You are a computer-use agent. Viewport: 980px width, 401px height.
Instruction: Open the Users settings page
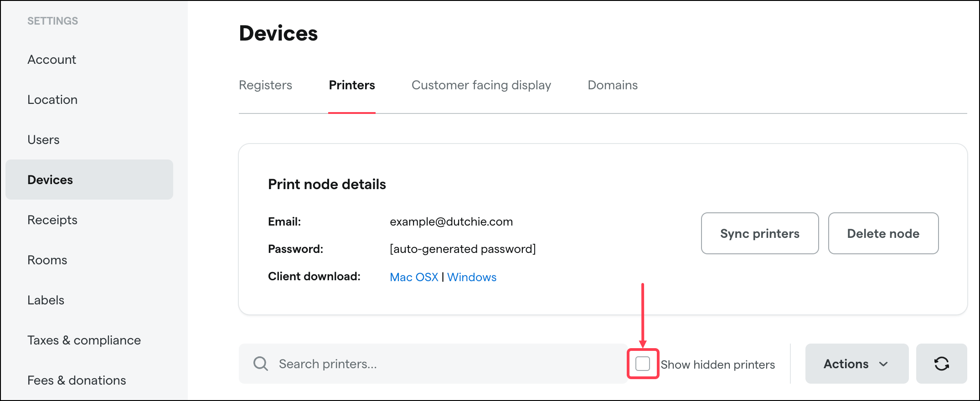43,139
